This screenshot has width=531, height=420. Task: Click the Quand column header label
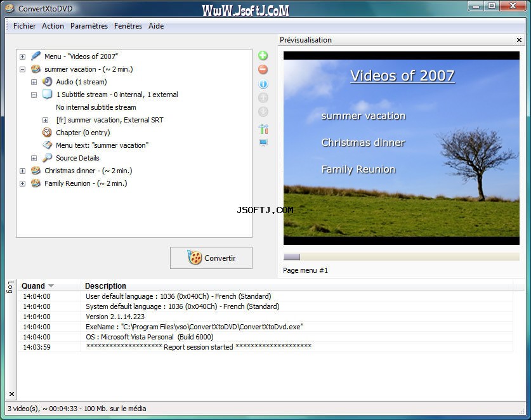(x=33, y=286)
